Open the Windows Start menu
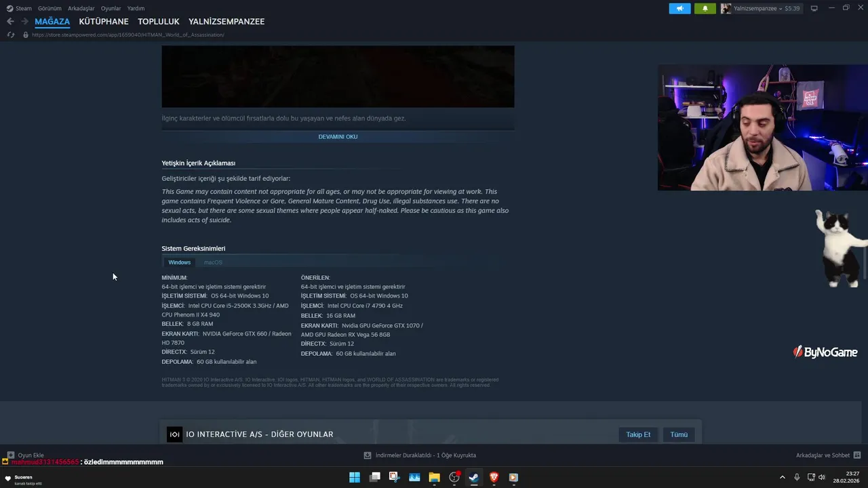 (355, 477)
